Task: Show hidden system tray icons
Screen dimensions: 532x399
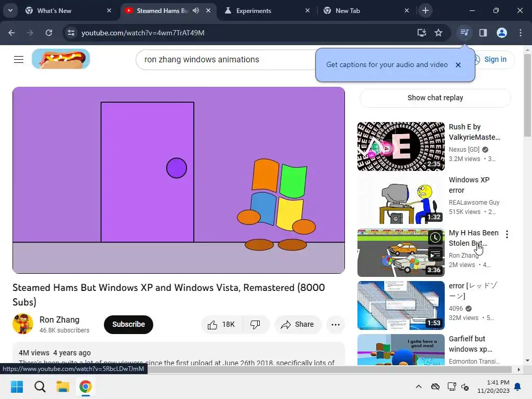Action: (419, 387)
